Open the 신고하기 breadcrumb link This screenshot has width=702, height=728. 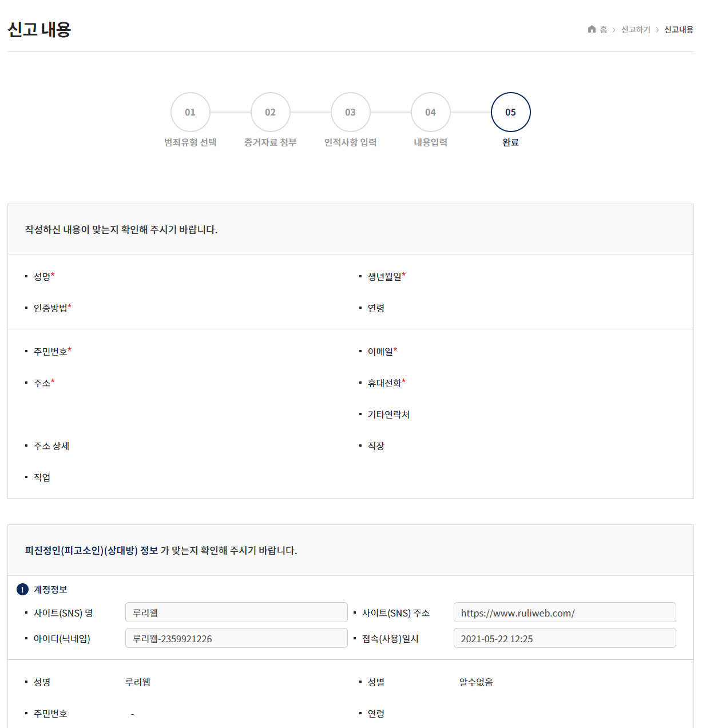pyautogui.click(x=635, y=29)
